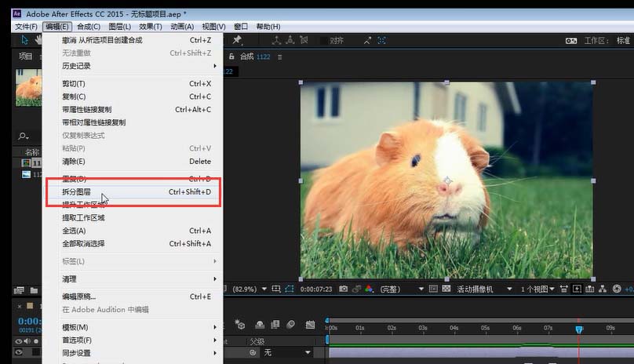The image size is (634, 364).
Task: Select the Puppet Pin tool
Action: 237,40
